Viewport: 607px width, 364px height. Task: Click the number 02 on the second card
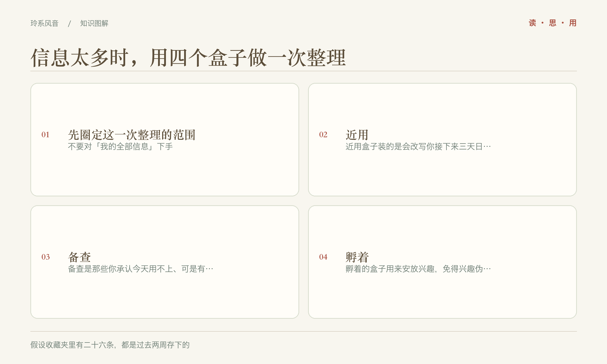[x=323, y=134]
